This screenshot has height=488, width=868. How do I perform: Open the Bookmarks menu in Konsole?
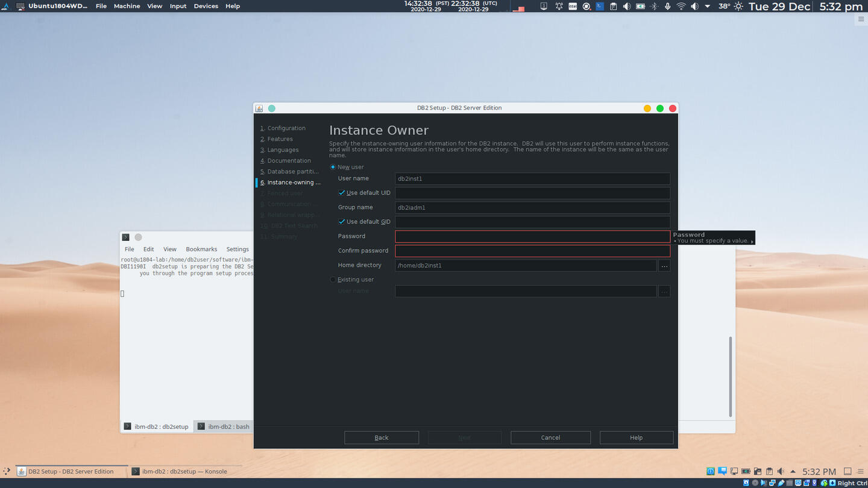click(201, 249)
